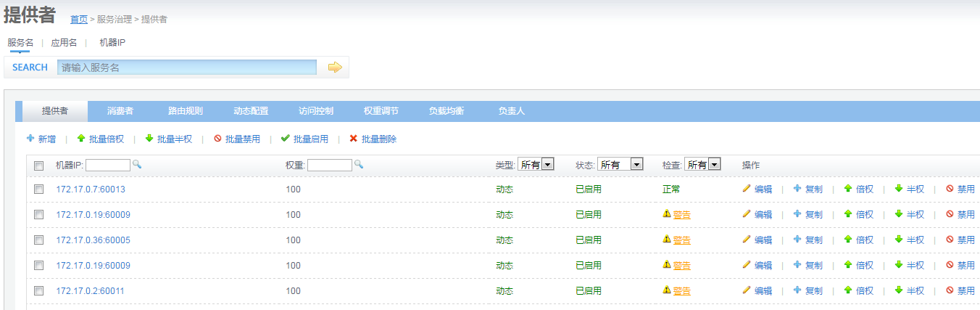Click the 批量删除 red X icon
This screenshot has height=310, width=980.
[x=354, y=139]
